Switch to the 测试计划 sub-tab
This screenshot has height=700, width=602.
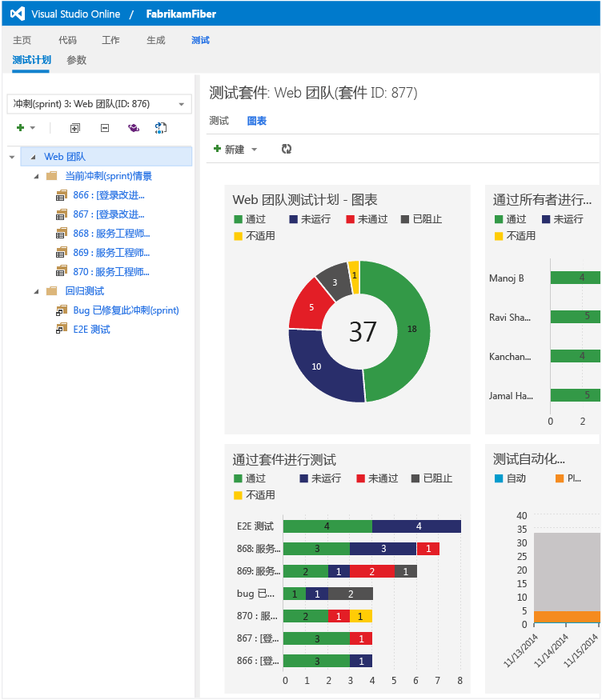click(32, 60)
